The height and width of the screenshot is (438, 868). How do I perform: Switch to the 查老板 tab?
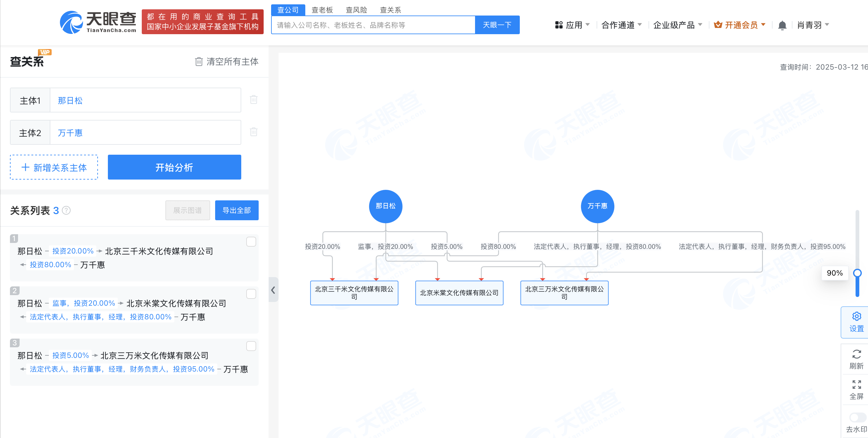322,10
